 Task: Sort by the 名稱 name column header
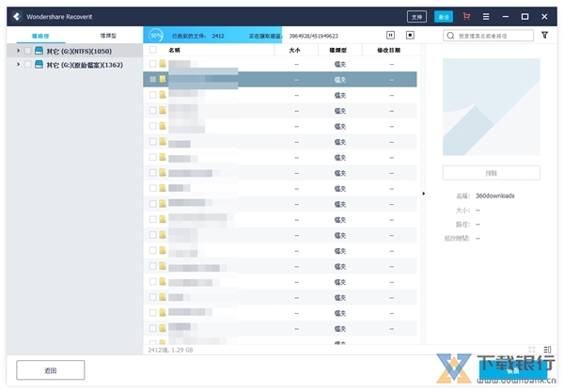[175, 50]
